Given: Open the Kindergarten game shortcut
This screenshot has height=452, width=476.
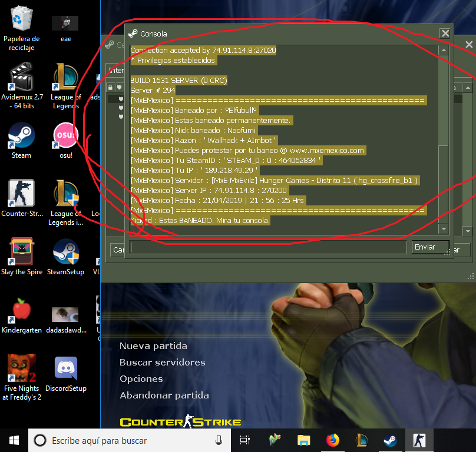Looking at the screenshot, I should tap(22, 315).
